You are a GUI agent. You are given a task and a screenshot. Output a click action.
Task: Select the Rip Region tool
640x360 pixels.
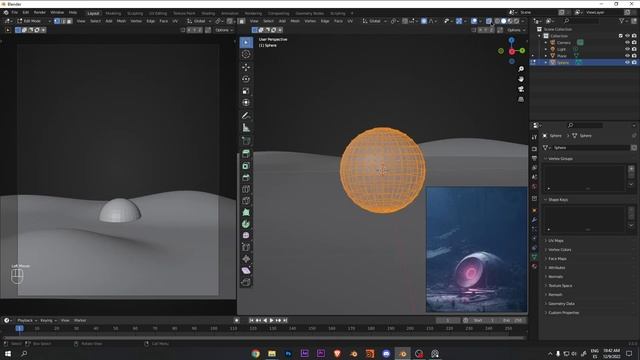(x=246, y=282)
